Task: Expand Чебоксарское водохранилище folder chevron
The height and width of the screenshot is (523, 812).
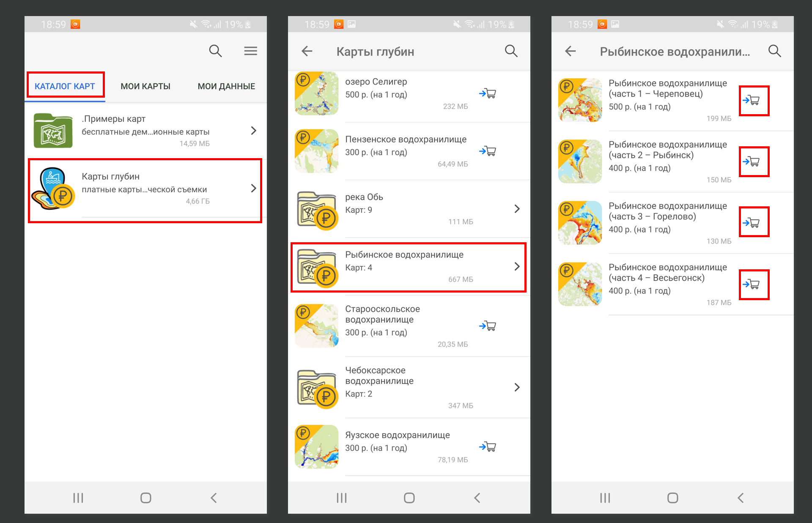Action: tap(517, 387)
